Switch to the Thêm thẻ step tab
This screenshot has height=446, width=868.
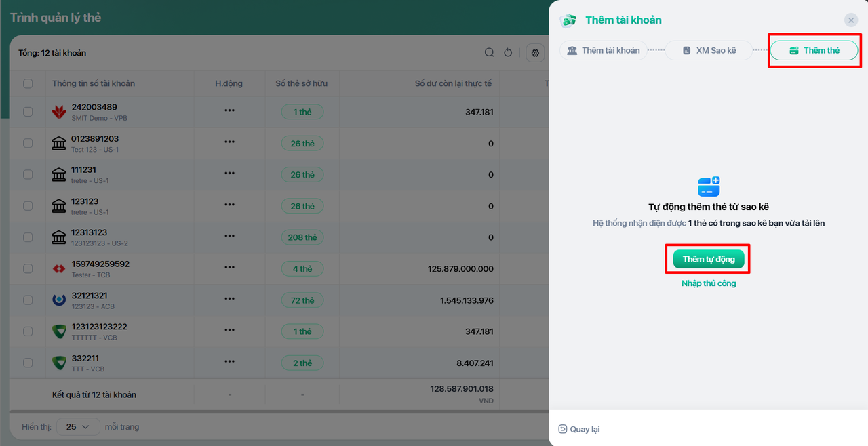[x=814, y=50]
